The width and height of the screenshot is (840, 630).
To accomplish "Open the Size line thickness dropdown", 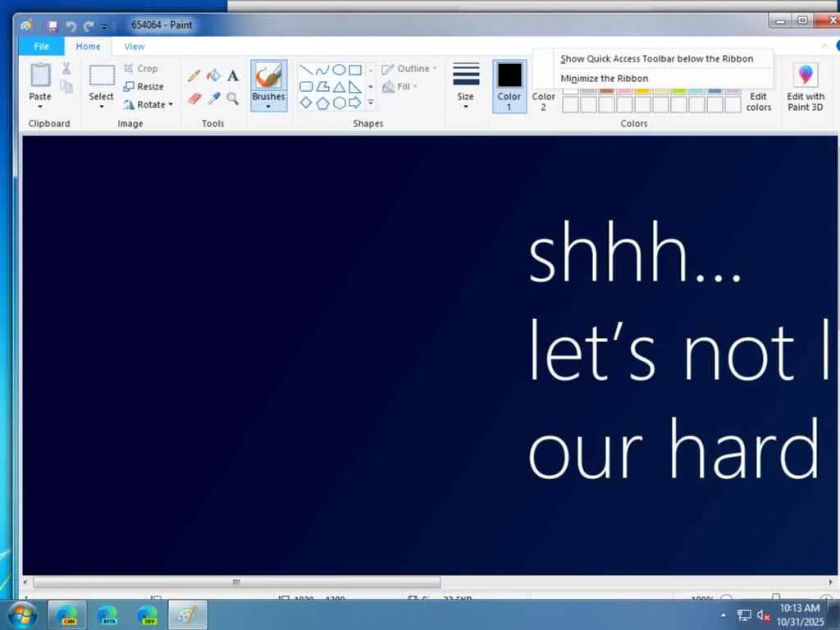I will (x=466, y=85).
